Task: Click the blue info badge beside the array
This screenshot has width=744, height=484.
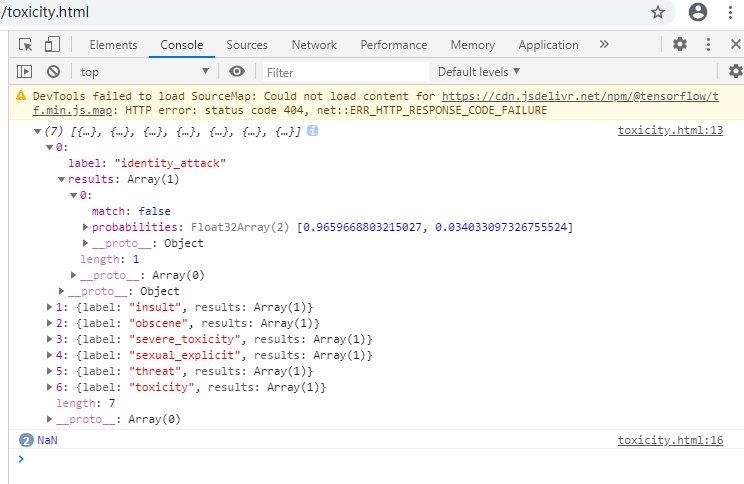Action: pos(312,130)
